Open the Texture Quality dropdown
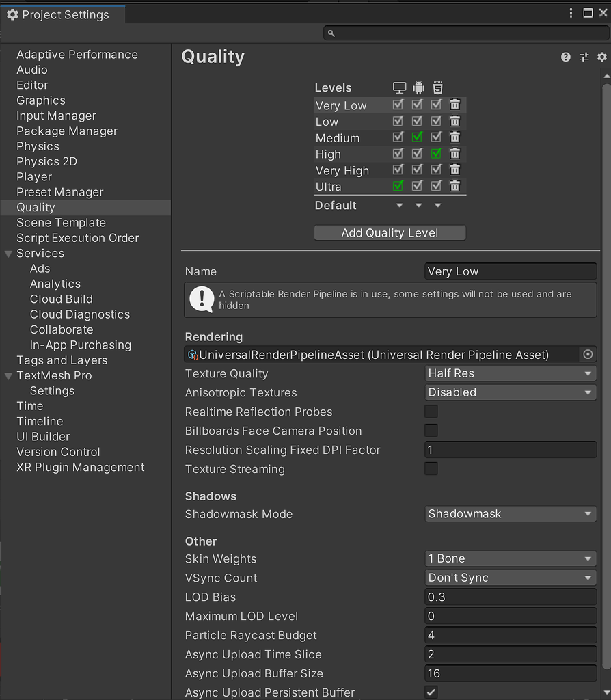This screenshot has width=611, height=700. pyautogui.click(x=510, y=373)
